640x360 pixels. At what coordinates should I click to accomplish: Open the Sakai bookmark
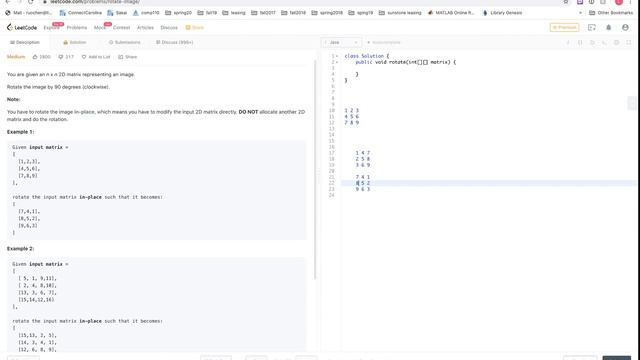tap(117, 13)
